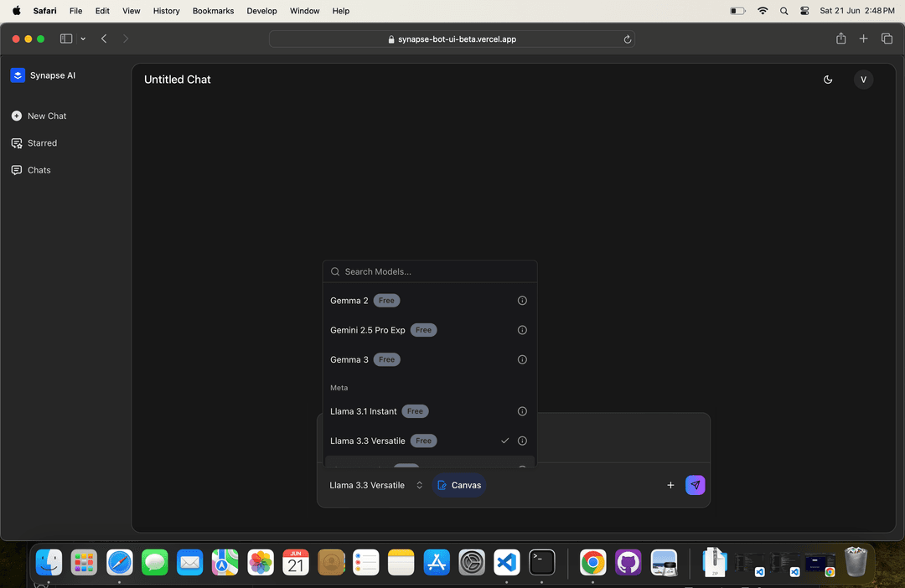The width and height of the screenshot is (905, 588).
Task: Send the message with the paper plane icon
Action: click(x=695, y=485)
